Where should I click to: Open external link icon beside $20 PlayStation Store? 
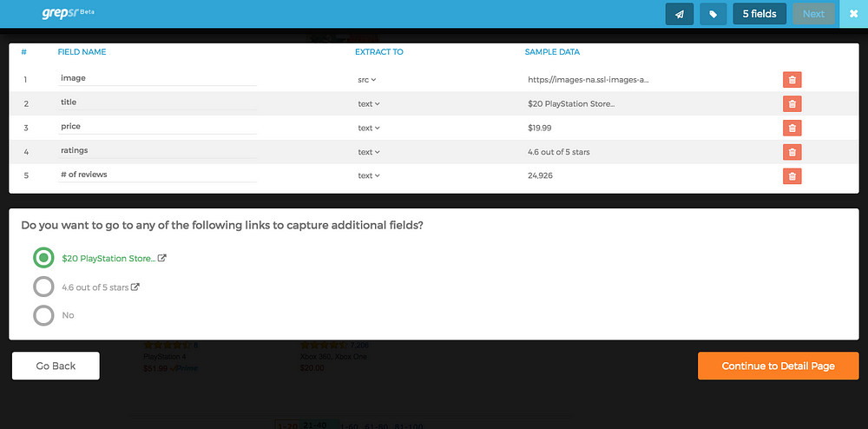click(x=162, y=258)
